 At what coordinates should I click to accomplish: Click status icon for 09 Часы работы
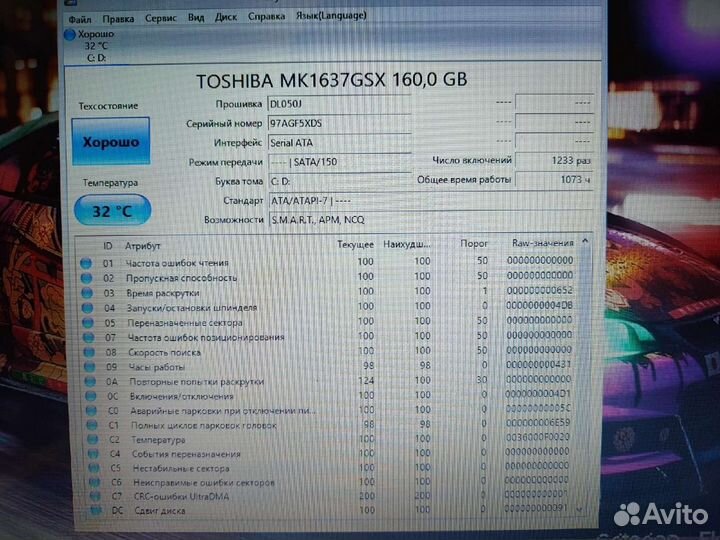click(x=86, y=366)
